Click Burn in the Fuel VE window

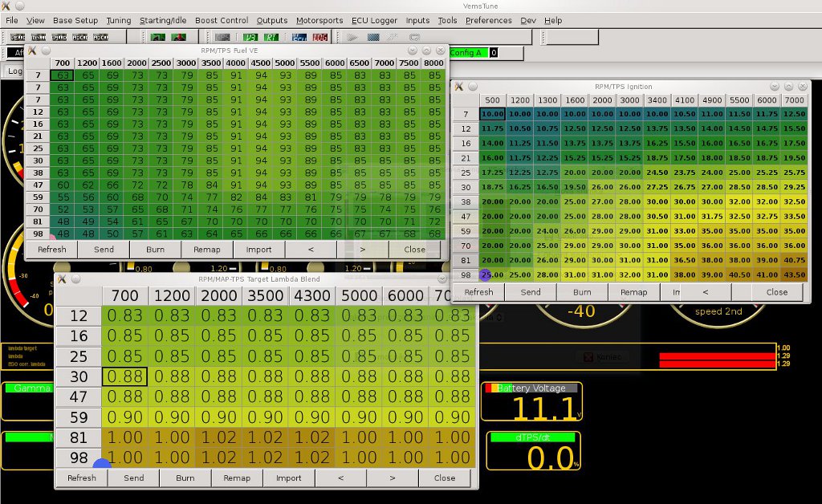tap(155, 250)
